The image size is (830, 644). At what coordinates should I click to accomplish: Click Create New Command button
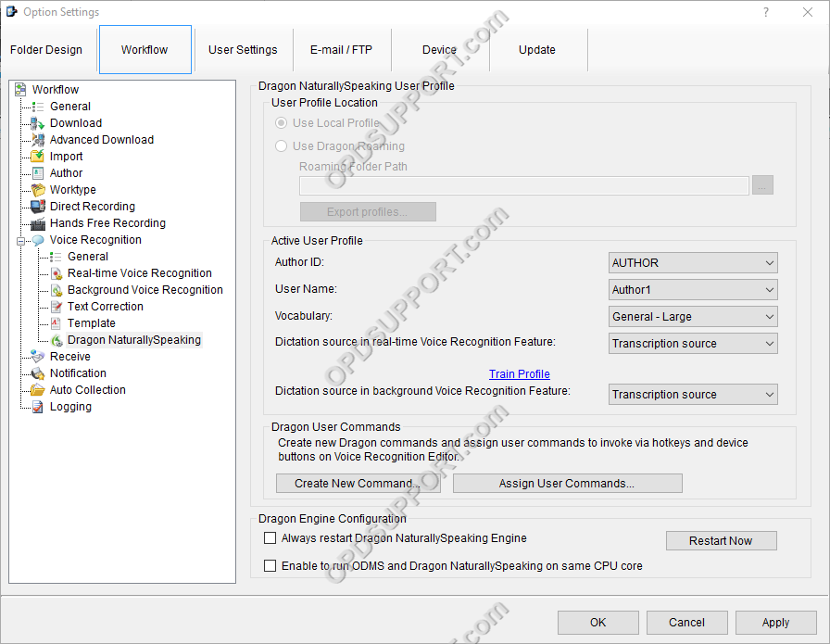358,484
